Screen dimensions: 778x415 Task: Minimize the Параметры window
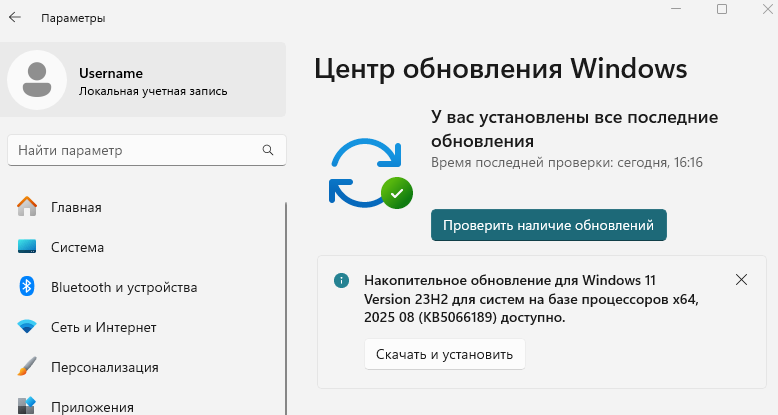coord(676,9)
